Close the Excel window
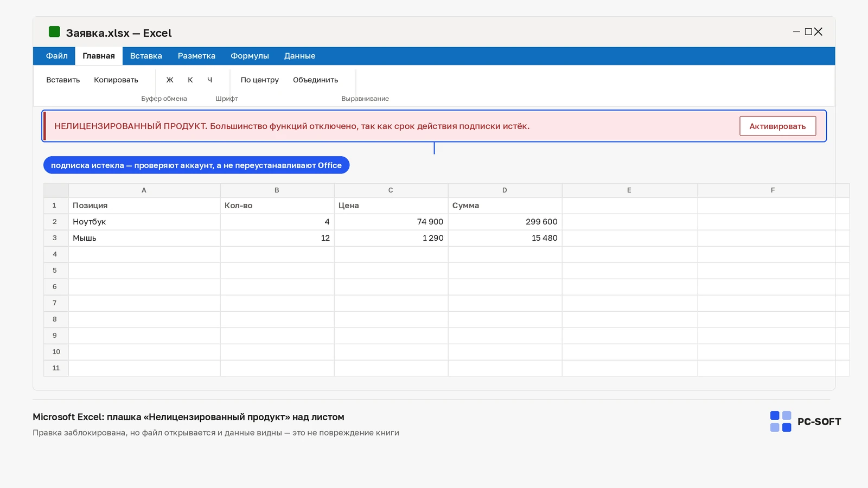868x488 pixels. [x=818, y=32]
